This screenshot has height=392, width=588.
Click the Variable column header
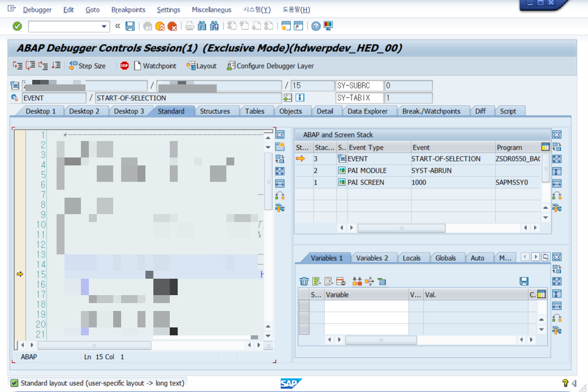pyautogui.click(x=366, y=295)
